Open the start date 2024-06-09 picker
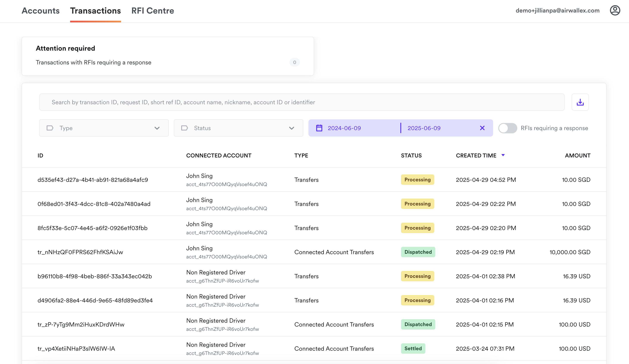 (344, 128)
